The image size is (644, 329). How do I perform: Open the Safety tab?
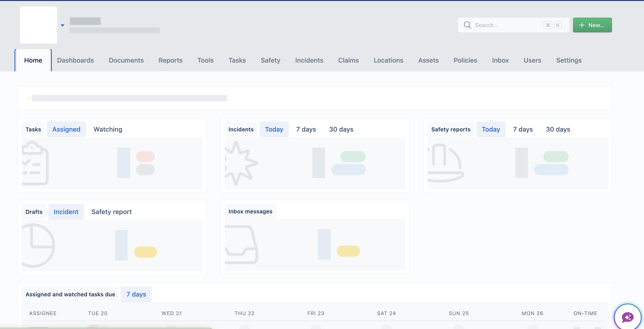(270, 60)
